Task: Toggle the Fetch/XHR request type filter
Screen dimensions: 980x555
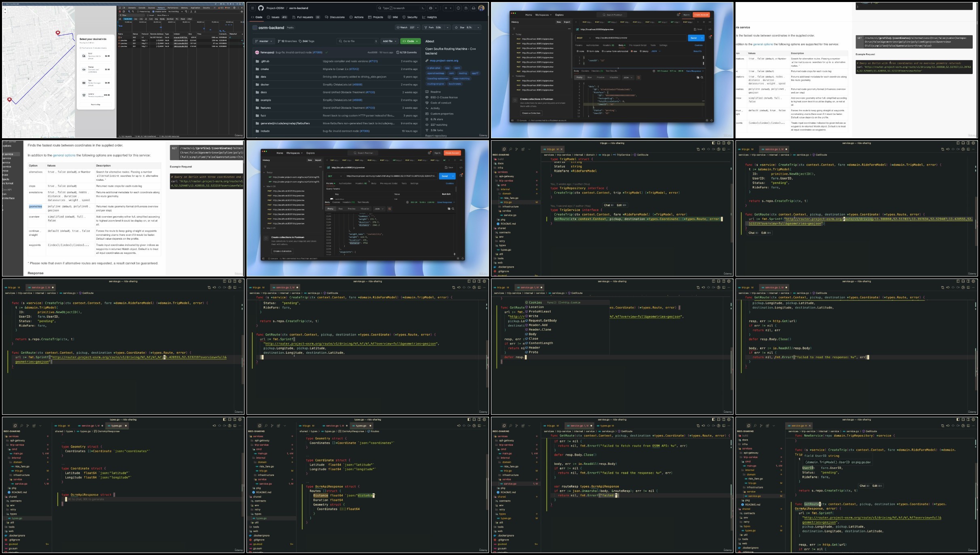Action: (x=128, y=19)
